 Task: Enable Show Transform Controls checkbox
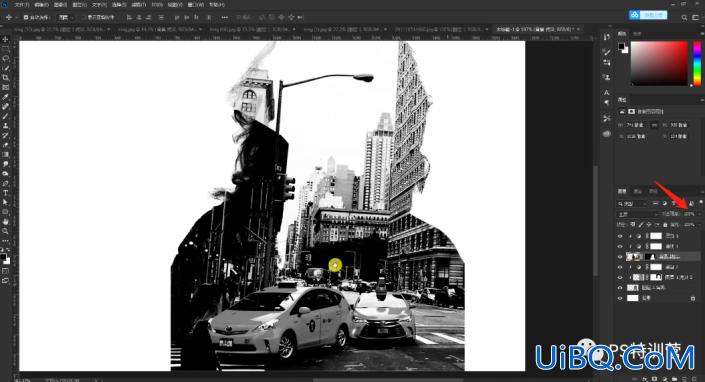point(83,17)
